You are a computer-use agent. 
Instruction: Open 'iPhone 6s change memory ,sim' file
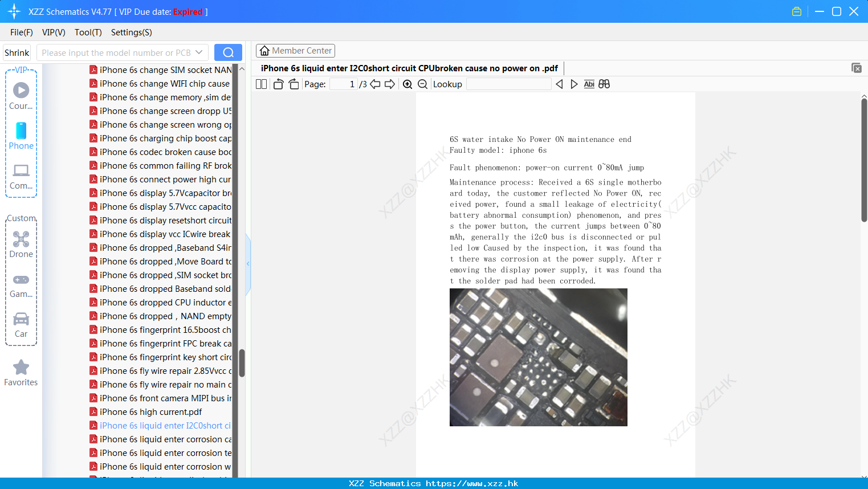click(161, 97)
